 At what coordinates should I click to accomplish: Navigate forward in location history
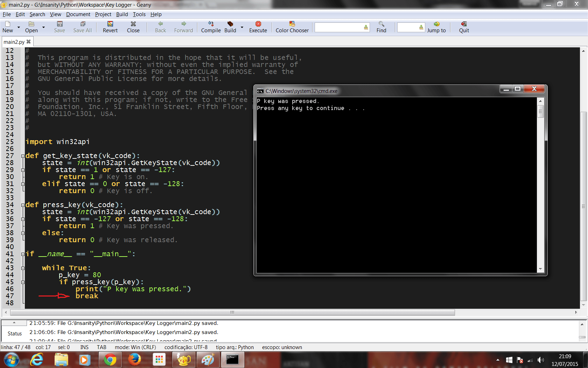click(183, 27)
